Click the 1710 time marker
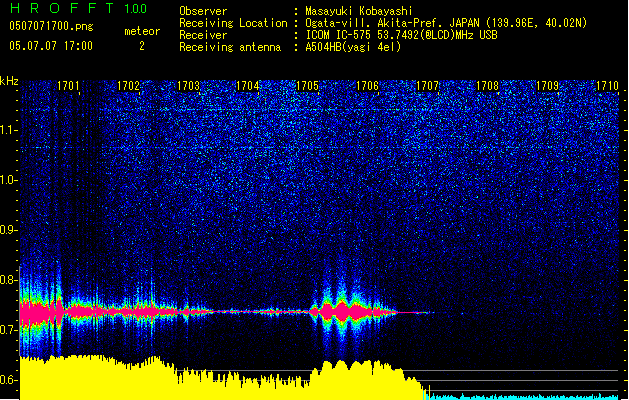 607,86
